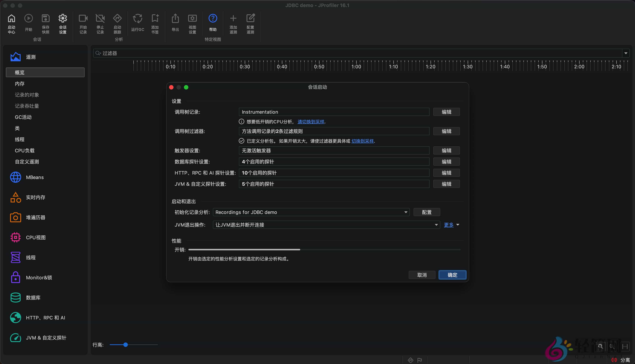635x364 pixels.
Task: Open the JVM退出操作 dropdown
Action: tap(326, 225)
